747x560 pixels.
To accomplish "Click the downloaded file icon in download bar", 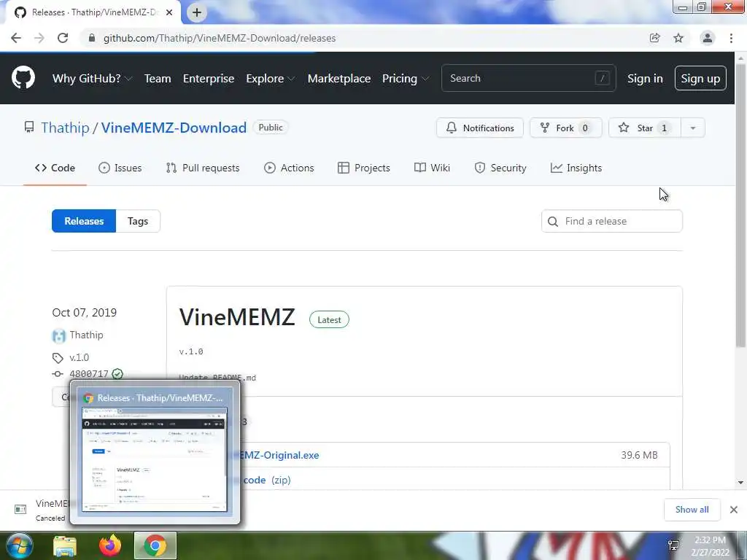I will 20,510.
